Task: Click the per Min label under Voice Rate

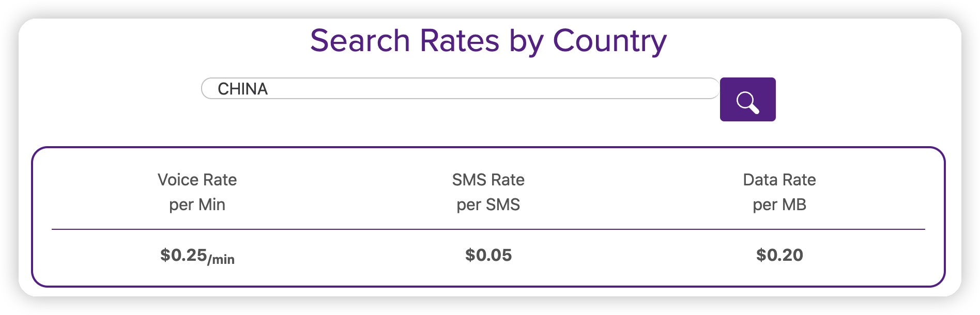Action: 197,205
